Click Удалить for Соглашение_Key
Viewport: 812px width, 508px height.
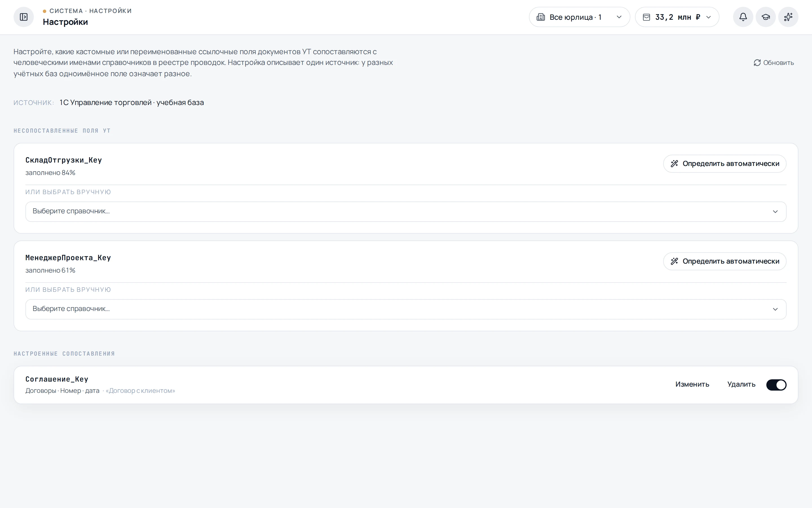tap(741, 384)
